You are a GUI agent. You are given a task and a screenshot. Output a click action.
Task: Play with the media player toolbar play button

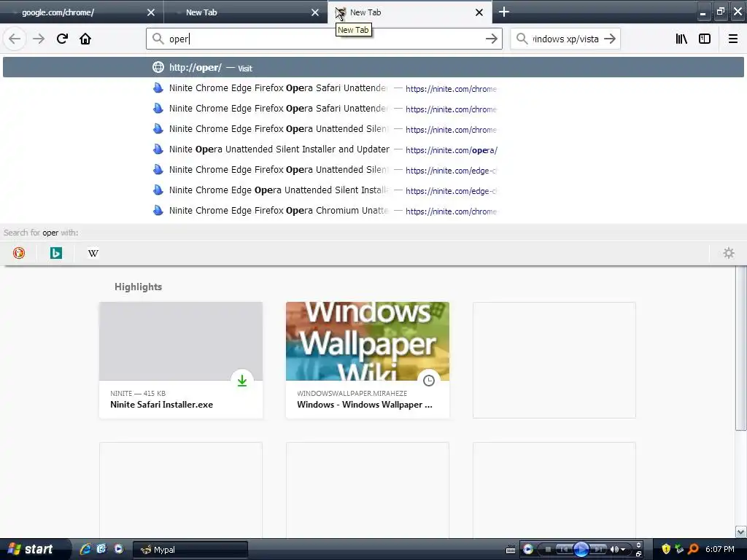pyautogui.click(x=581, y=550)
